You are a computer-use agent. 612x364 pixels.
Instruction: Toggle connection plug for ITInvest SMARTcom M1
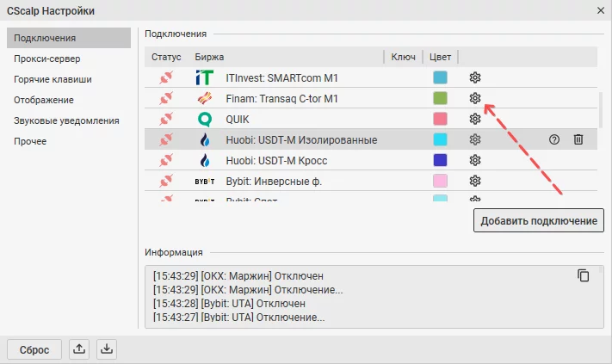pos(167,77)
